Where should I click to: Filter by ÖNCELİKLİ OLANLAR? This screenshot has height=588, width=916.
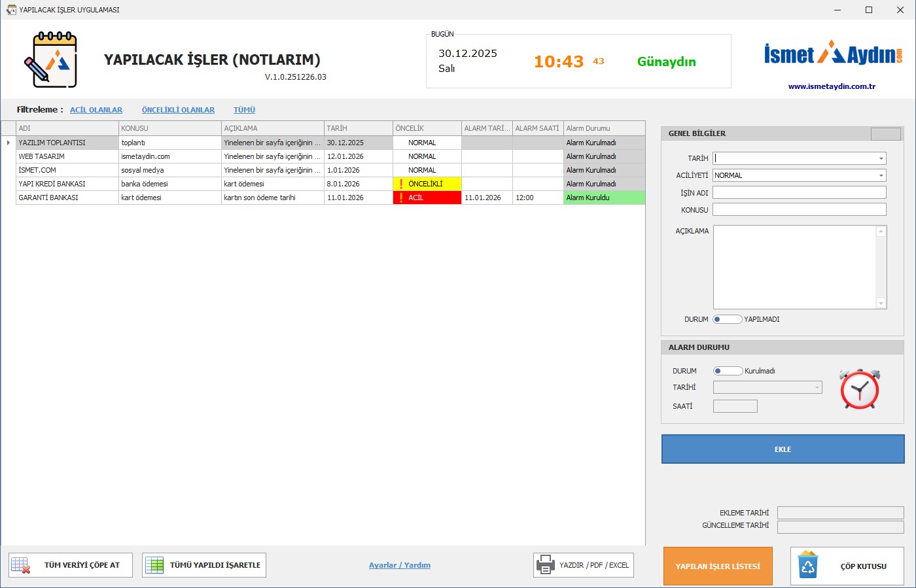[178, 110]
